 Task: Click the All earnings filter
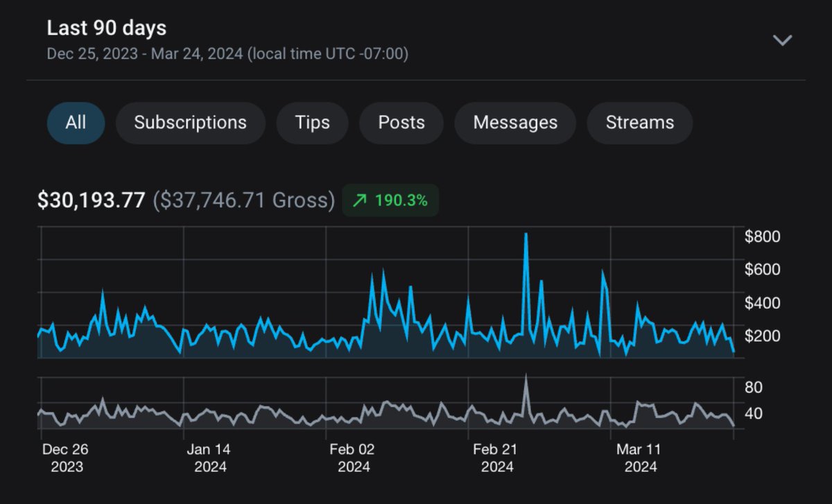(76, 122)
